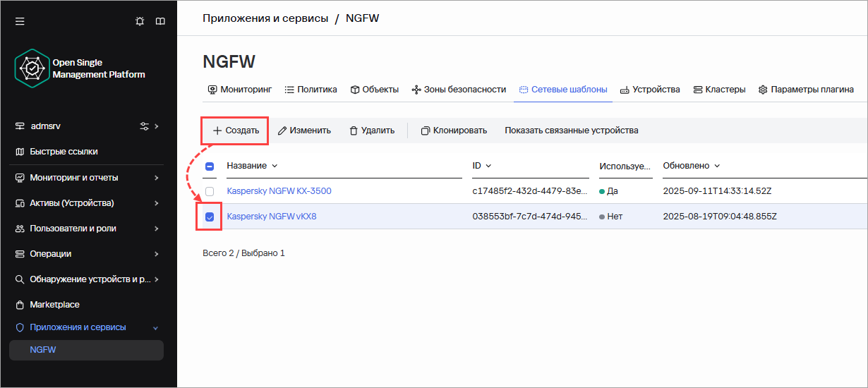Open admsrv settings sliders icon
Viewport: 868px width, 388px height.
pyautogui.click(x=145, y=126)
